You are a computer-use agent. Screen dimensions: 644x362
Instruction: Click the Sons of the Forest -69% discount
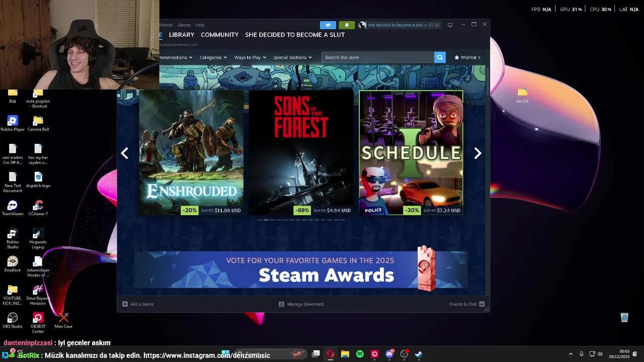point(302,210)
